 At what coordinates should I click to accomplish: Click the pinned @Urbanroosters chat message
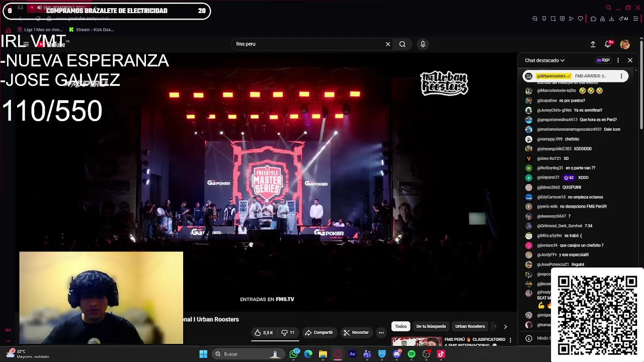tap(575, 76)
